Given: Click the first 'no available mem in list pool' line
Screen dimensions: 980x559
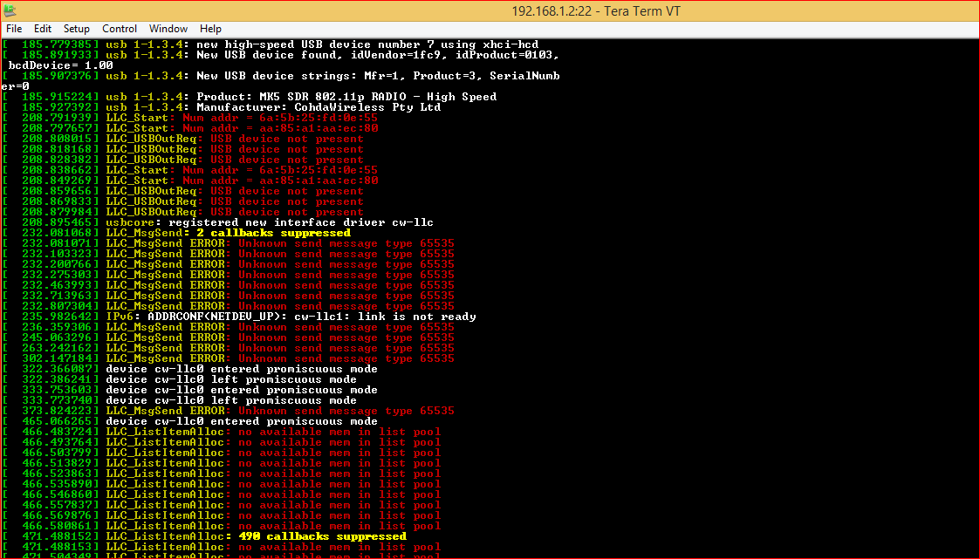Looking at the screenshot, I should 222,433.
